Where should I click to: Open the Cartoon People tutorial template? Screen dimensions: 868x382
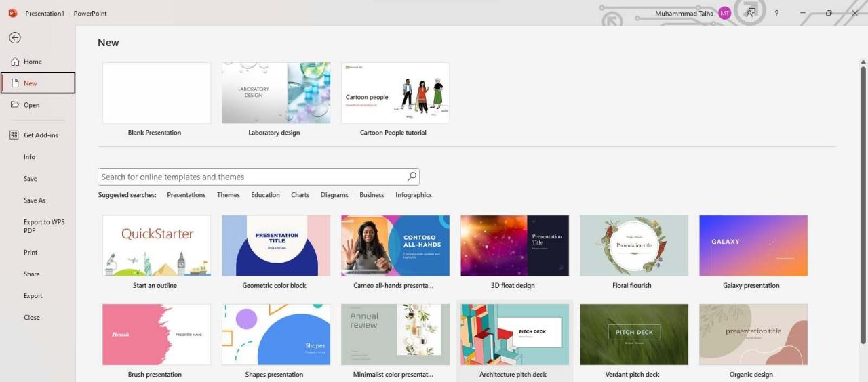[395, 93]
